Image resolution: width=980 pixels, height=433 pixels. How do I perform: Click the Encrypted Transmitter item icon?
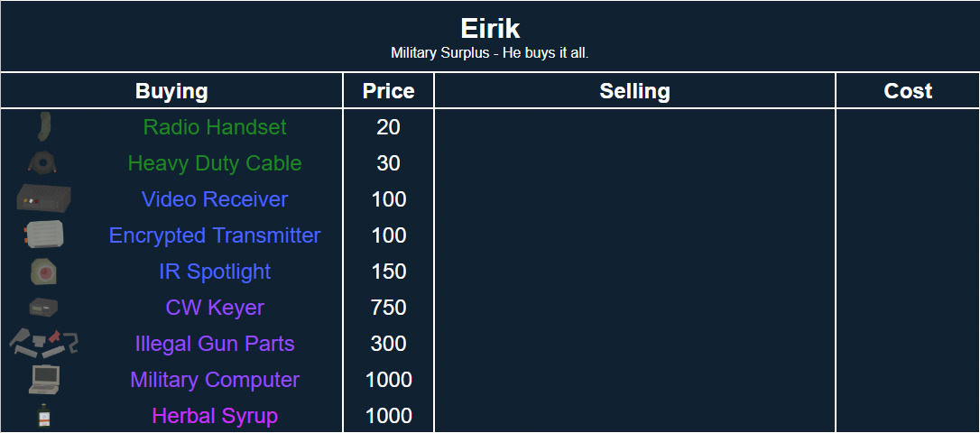pos(43,235)
